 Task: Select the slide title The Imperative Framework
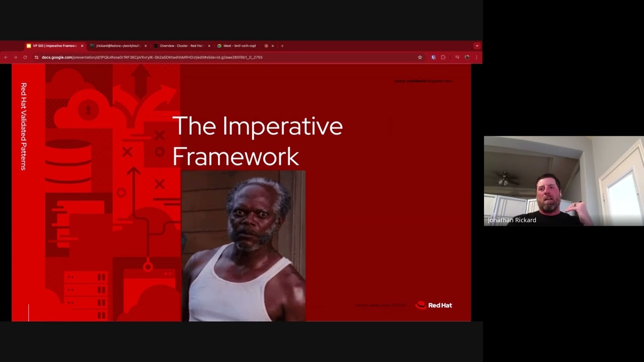(258, 141)
